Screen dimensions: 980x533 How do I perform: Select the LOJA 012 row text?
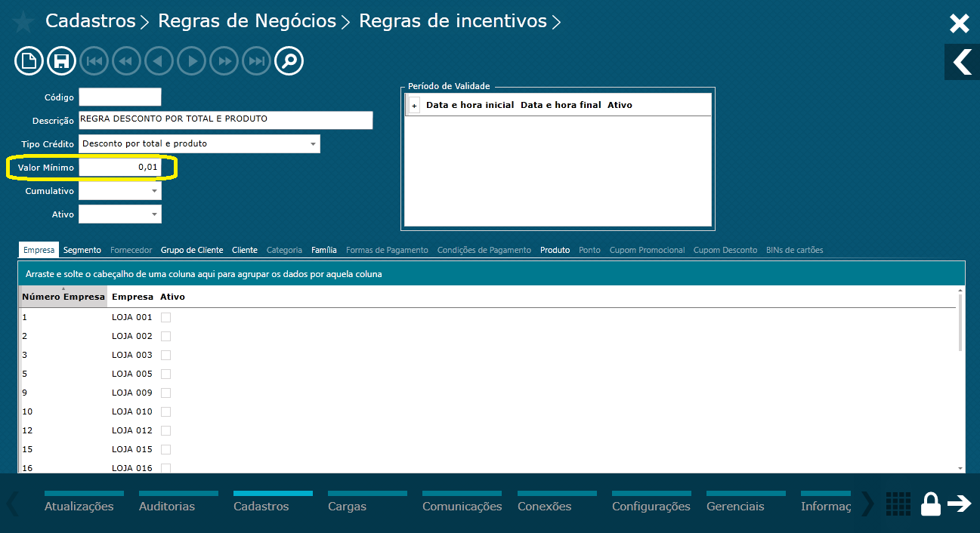132,430
